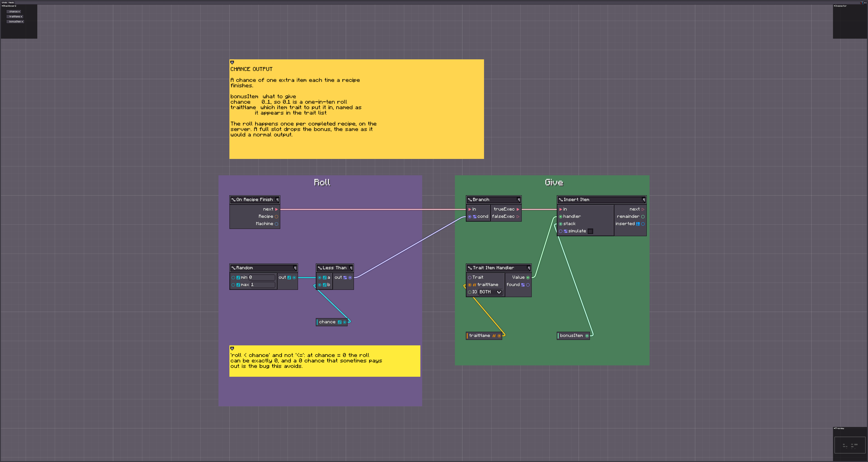Select the bonusItem blackboard variable

coord(15,22)
